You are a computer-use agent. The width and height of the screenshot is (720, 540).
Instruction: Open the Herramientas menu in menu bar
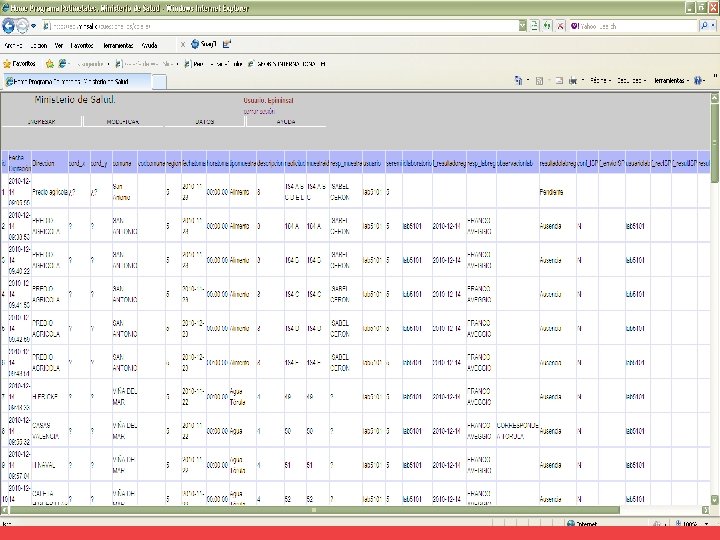118,45
